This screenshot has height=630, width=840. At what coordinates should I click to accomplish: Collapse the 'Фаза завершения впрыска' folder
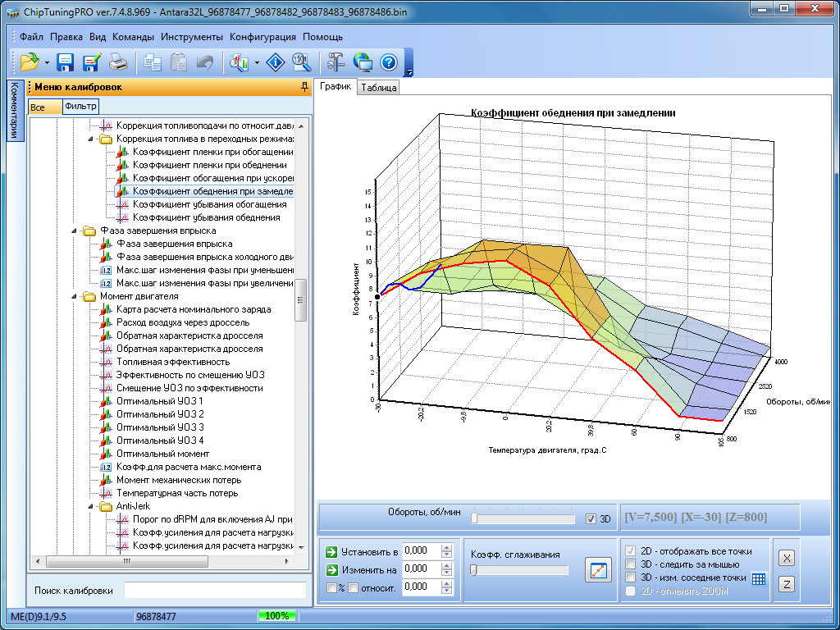click(x=72, y=231)
